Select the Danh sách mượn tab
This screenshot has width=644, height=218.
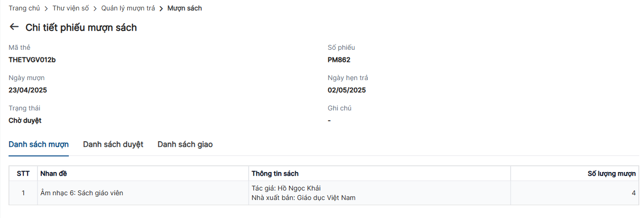[x=38, y=145]
